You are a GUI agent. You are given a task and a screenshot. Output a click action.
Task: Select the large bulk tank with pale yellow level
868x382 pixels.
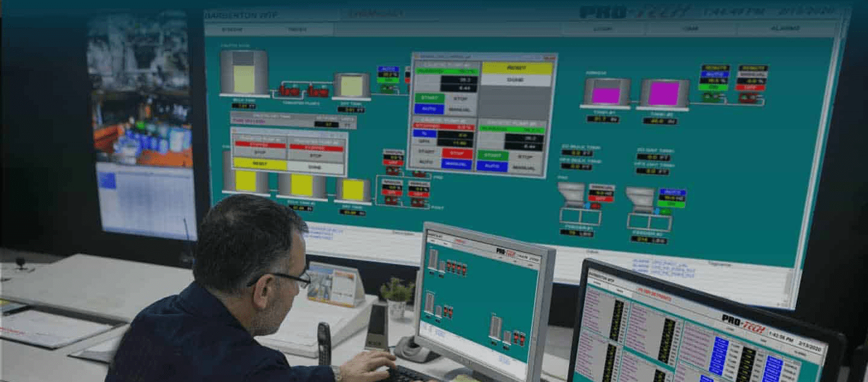pyautogui.click(x=244, y=73)
